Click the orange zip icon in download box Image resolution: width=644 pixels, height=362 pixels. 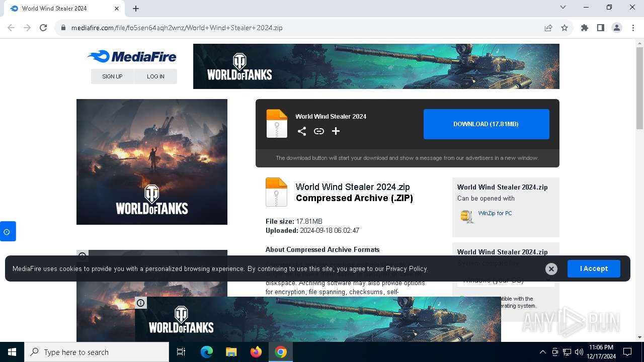click(x=277, y=124)
